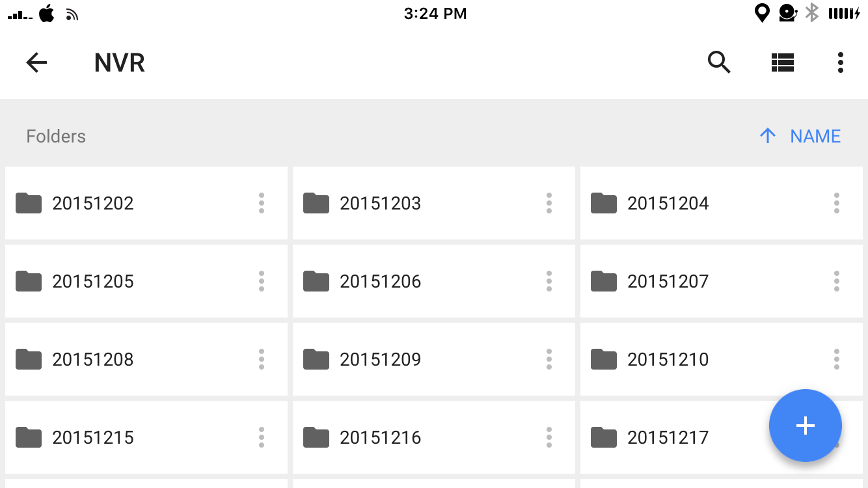The height and width of the screenshot is (488, 868).
Task: Tap the blue plus add button
Action: pos(806,426)
